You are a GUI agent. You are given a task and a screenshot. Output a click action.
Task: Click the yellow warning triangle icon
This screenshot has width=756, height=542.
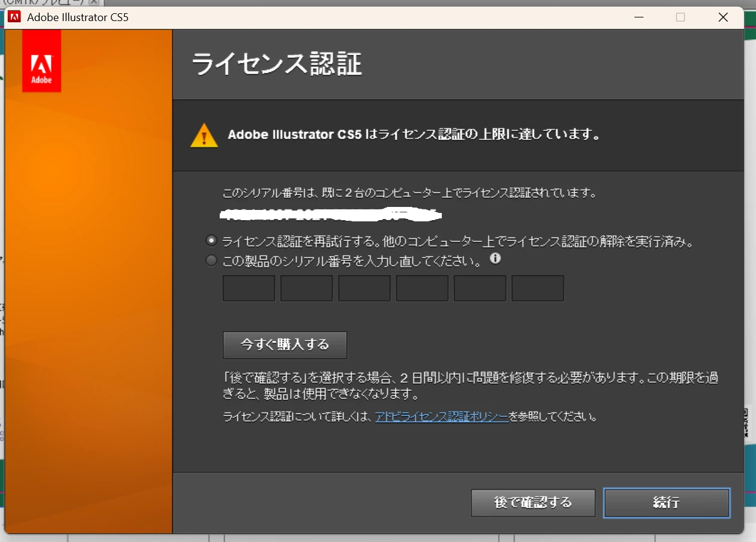204,135
